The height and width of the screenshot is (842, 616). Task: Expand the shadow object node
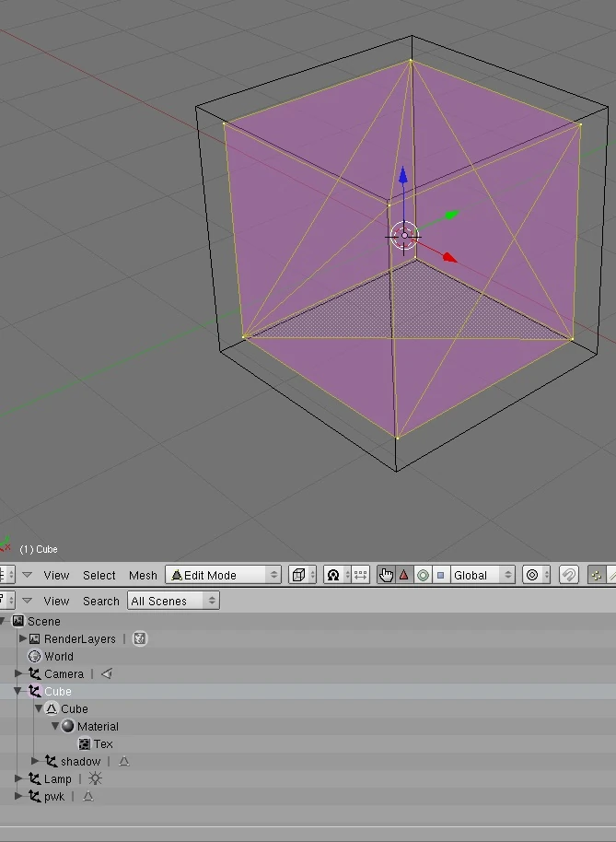35,761
